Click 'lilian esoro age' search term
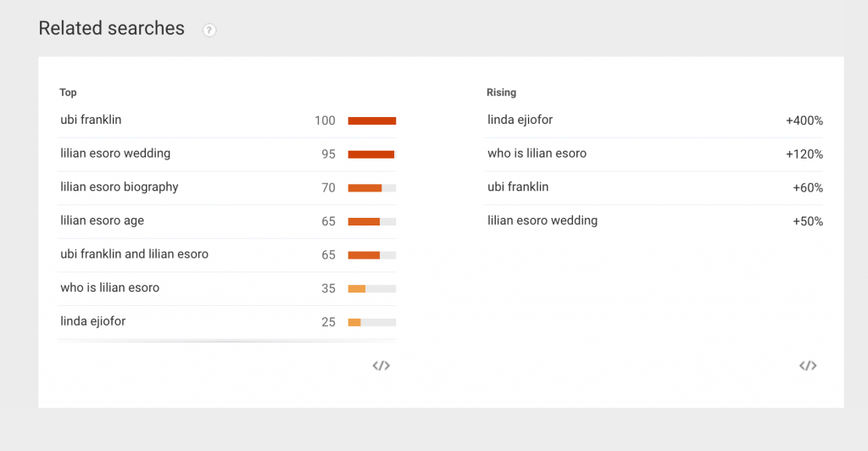The height and width of the screenshot is (451, 868). tap(103, 220)
